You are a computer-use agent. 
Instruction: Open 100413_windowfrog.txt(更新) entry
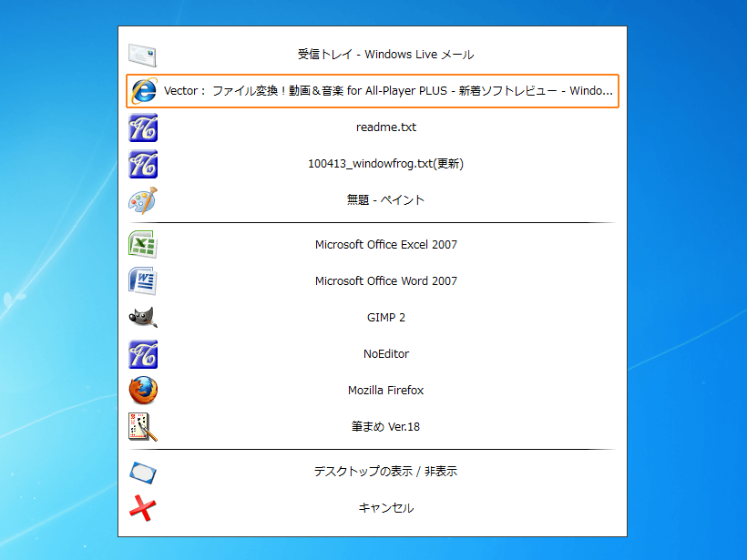pyautogui.click(x=373, y=164)
